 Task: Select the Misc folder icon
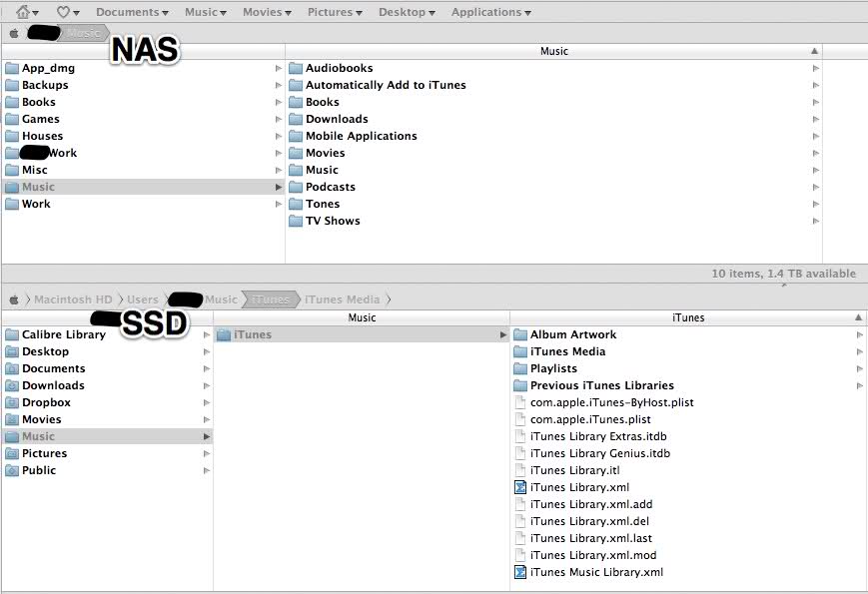click(x=12, y=170)
